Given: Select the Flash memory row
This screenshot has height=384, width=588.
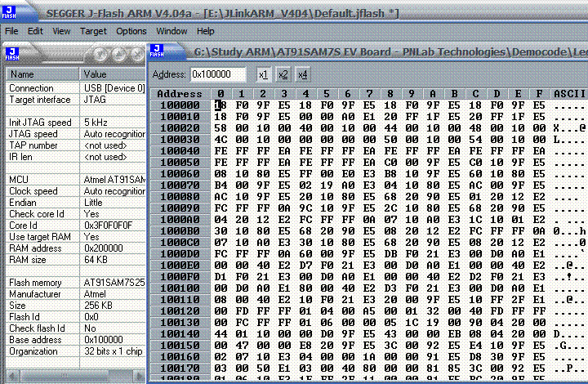Looking at the screenshot, I should coord(76,283).
